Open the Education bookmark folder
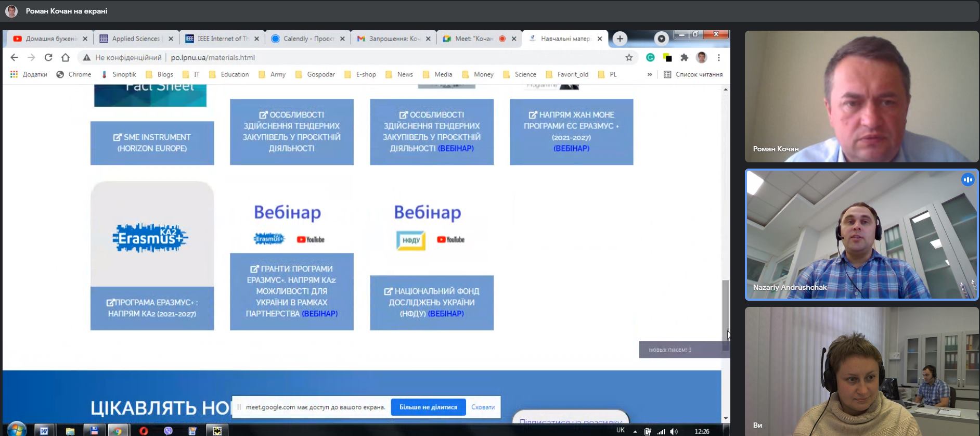The width and height of the screenshot is (980, 436). pos(229,74)
